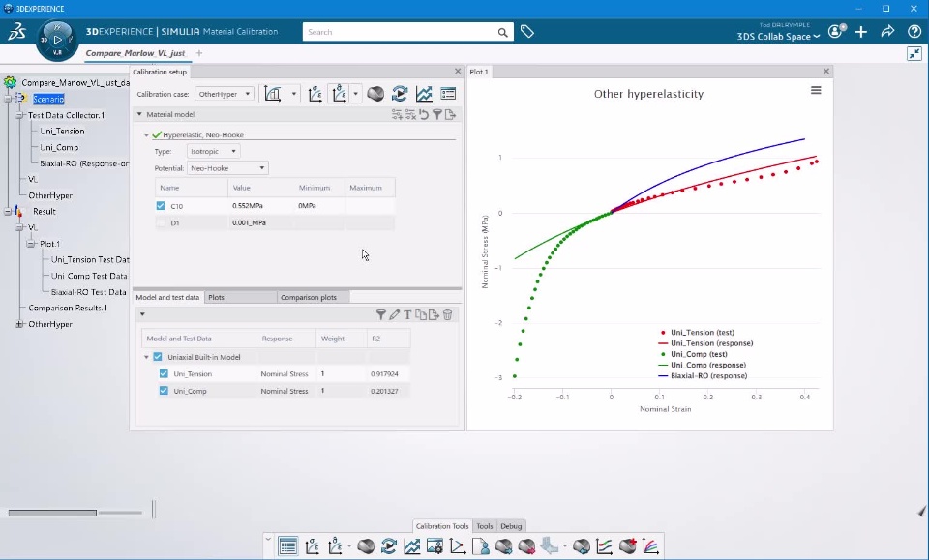Open the Debug tab in the bottom bar
This screenshot has height=560, width=929.
pos(511,526)
